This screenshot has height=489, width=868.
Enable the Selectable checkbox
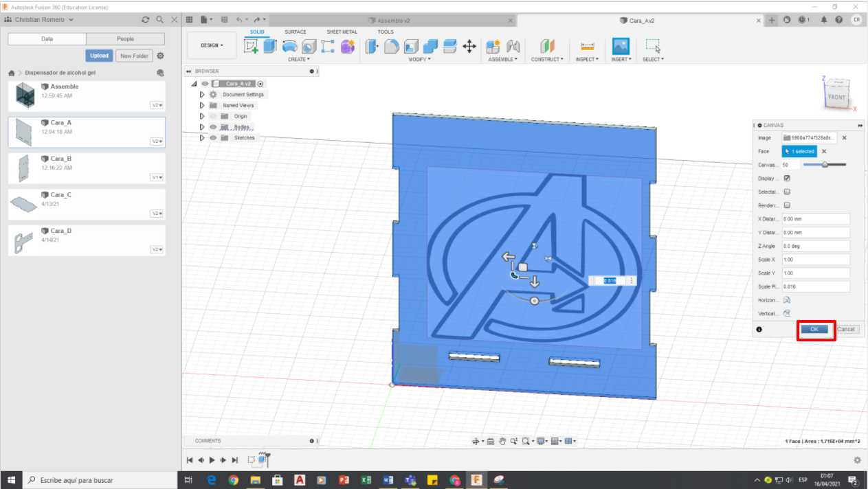(787, 192)
